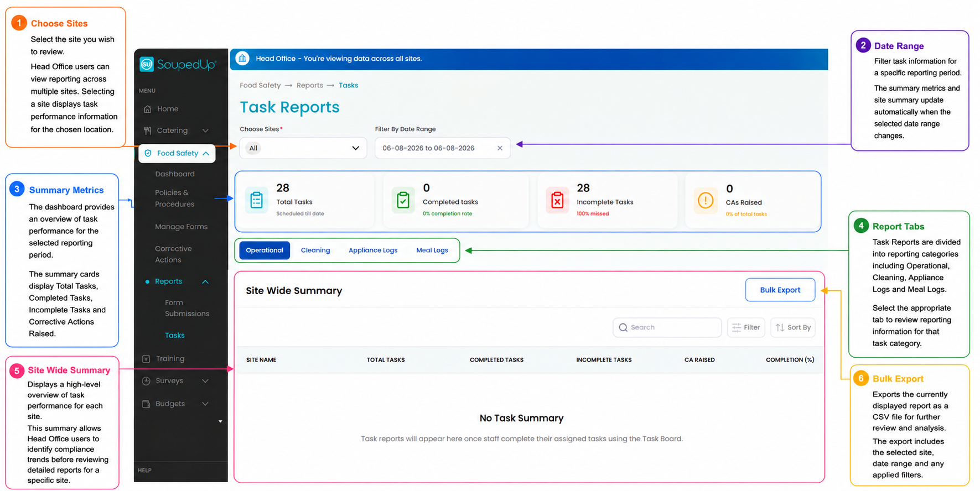Click the Total Tasks clipboard icon
Screen dimensions: 980x491
point(256,200)
